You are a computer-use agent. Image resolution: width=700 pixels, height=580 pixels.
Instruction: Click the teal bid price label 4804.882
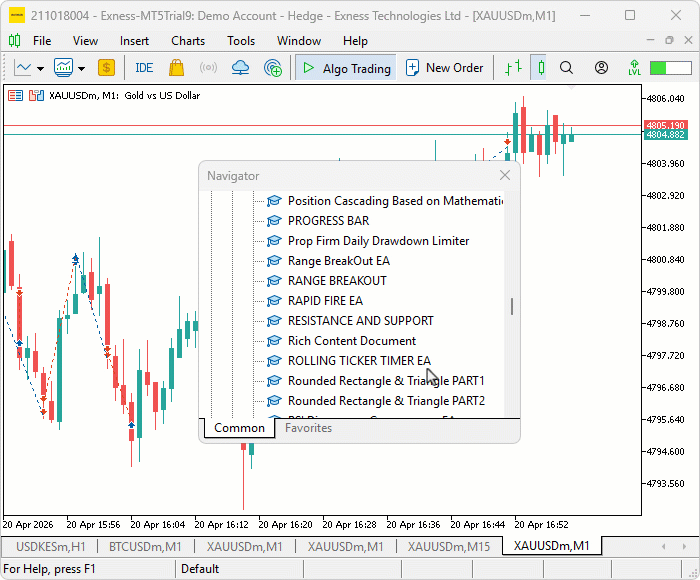click(x=665, y=135)
